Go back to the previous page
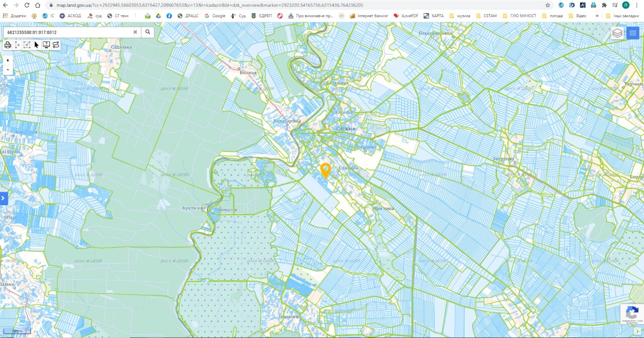Image resolution: width=644 pixels, height=338 pixels. click(x=6, y=5)
